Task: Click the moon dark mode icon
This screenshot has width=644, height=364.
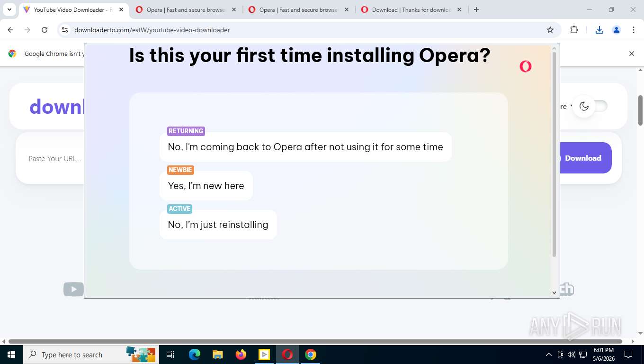Action: coord(584,106)
